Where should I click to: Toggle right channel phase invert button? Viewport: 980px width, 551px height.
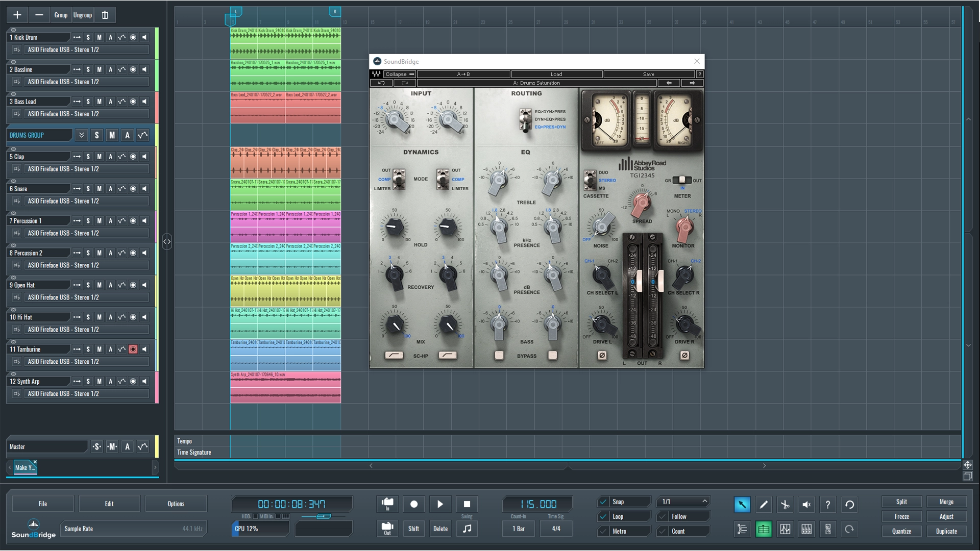coord(684,355)
